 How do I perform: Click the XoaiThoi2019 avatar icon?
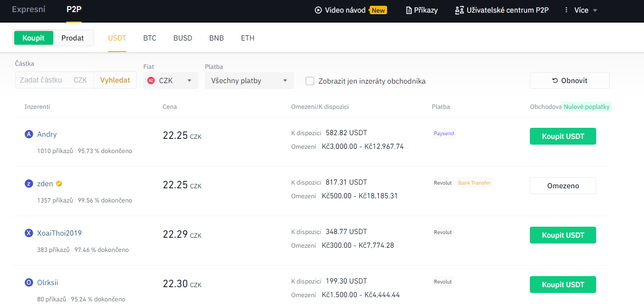pyautogui.click(x=29, y=233)
